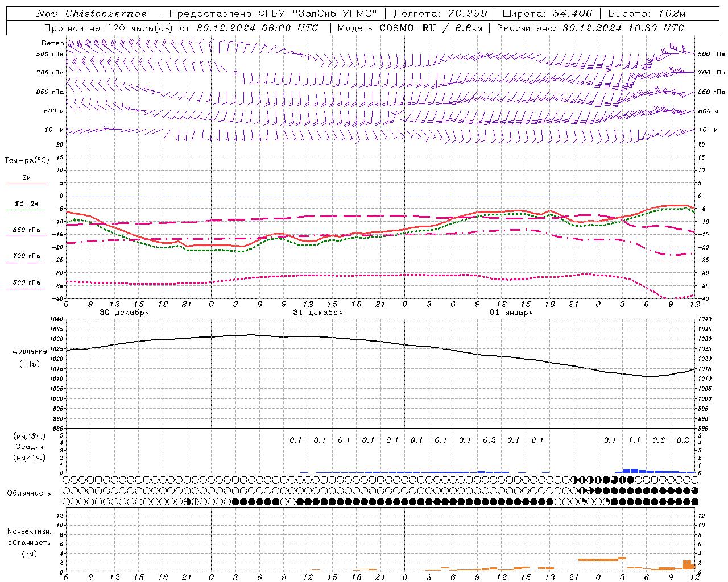728x582 pixels.
Task: Click the Тем-ра(°C) panel label
Action: tap(27, 161)
